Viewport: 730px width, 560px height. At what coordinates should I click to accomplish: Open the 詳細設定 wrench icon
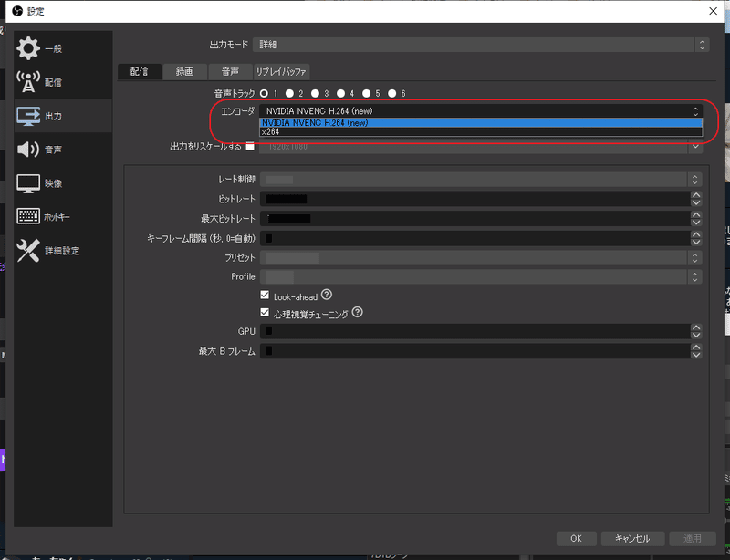click(28, 251)
